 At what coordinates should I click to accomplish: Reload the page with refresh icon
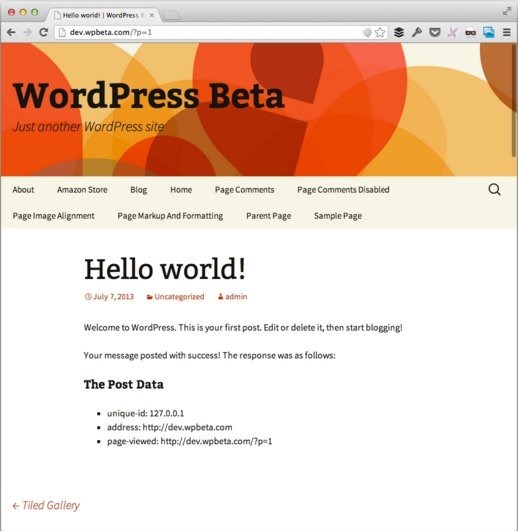43,32
